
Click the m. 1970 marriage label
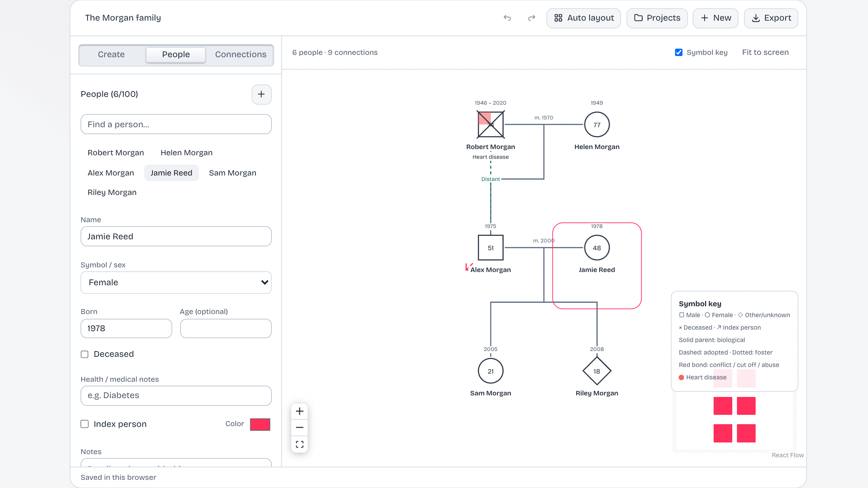544,118
